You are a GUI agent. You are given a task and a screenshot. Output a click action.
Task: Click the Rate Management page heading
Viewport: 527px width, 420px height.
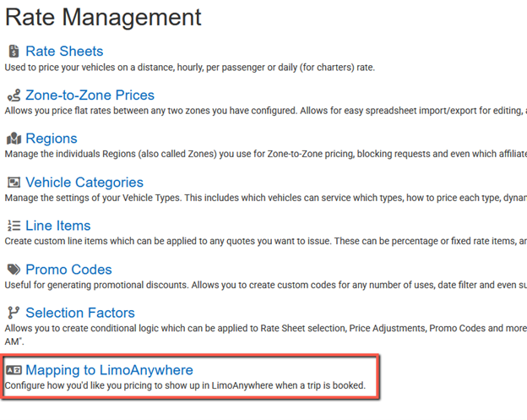pyautogui.click(x=103, y=17)
